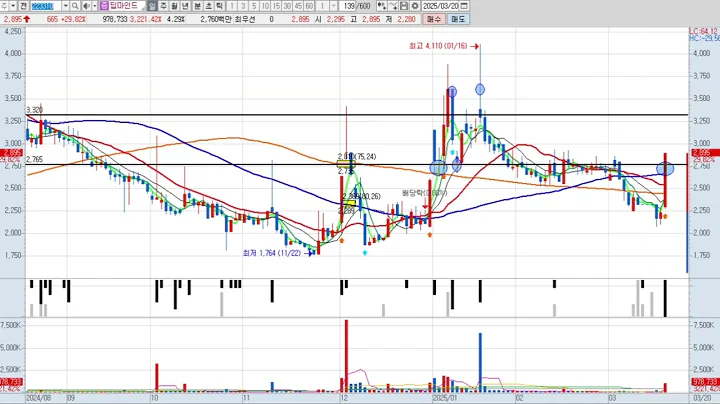720x404 pixels.
Task: Click the 매도 sell button
Action: [458, 19]
